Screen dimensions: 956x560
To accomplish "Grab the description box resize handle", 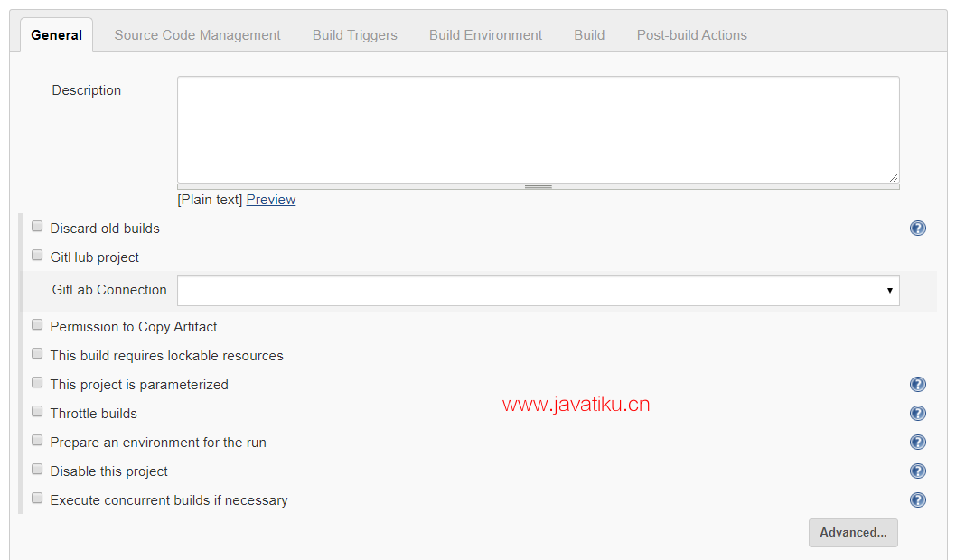I will coord(538,187).
